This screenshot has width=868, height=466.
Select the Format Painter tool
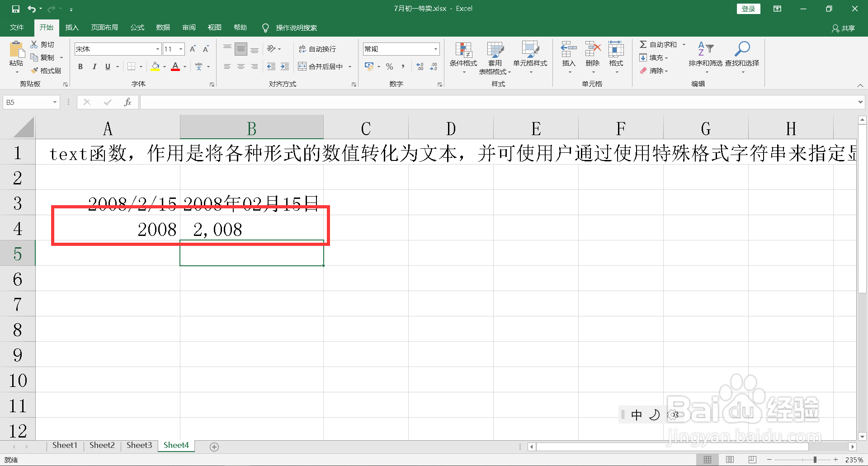(47, 71)
